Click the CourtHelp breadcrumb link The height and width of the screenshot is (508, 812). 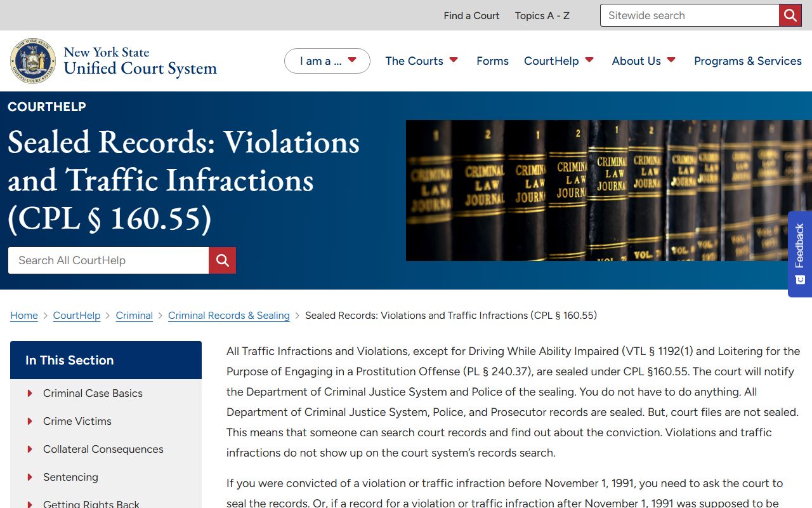point(77,316)
